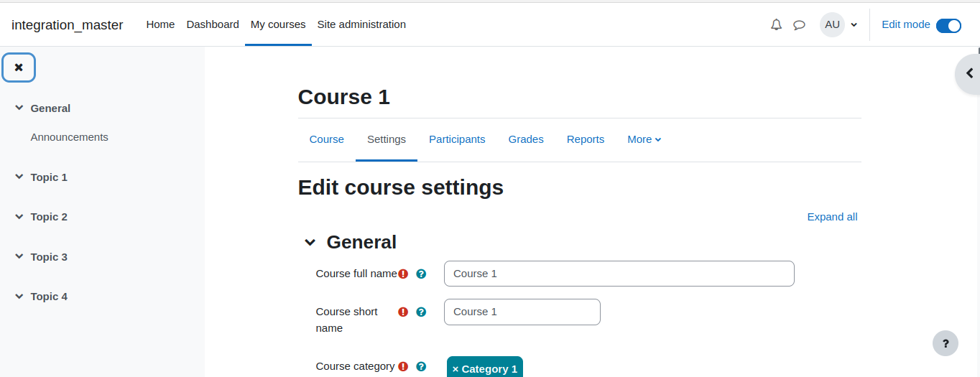Screen dimensions: 980x377
Task: Close the course index drawer
Action: pos(19,68)
